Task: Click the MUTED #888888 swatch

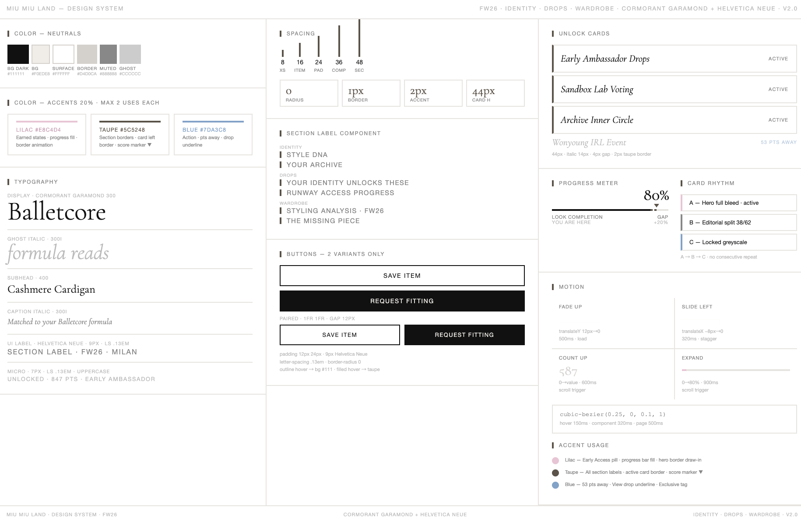Action: pos(108,54)
